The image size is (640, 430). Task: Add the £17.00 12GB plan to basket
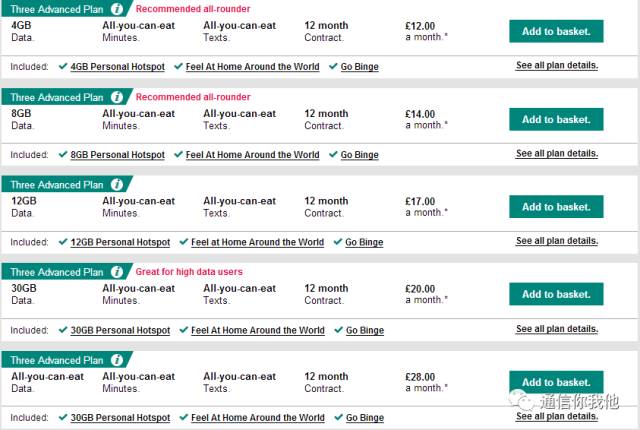coord(556,207)
